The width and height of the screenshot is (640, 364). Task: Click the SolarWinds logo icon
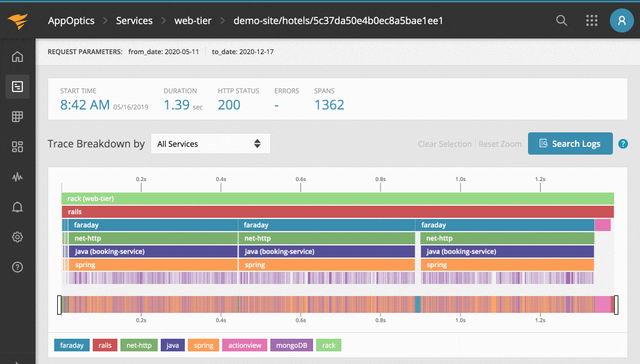(x=17, y=21)
